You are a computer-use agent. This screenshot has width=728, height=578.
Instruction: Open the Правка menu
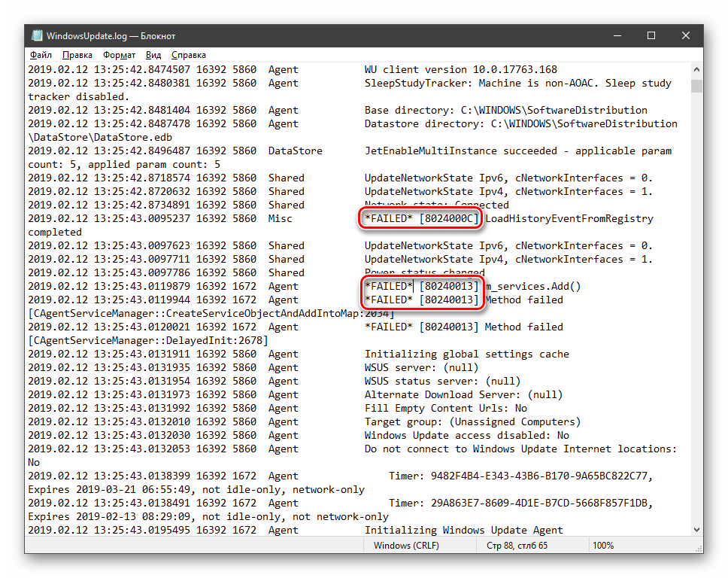[x=77, y=55]
